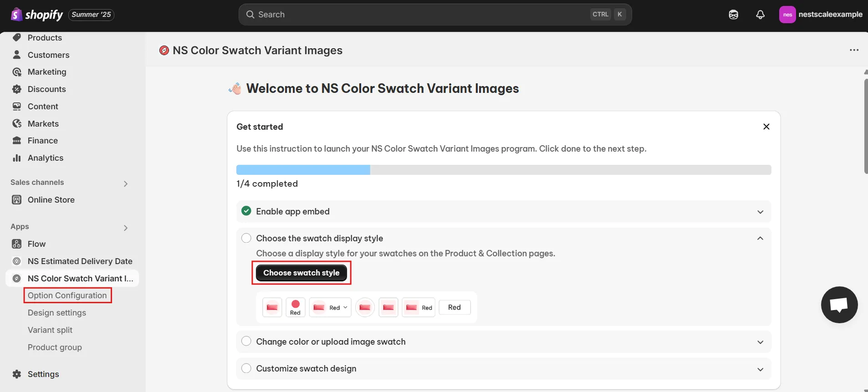Go to Products in sidebar
Screen dimensions: 868x392
pos(45,38)
